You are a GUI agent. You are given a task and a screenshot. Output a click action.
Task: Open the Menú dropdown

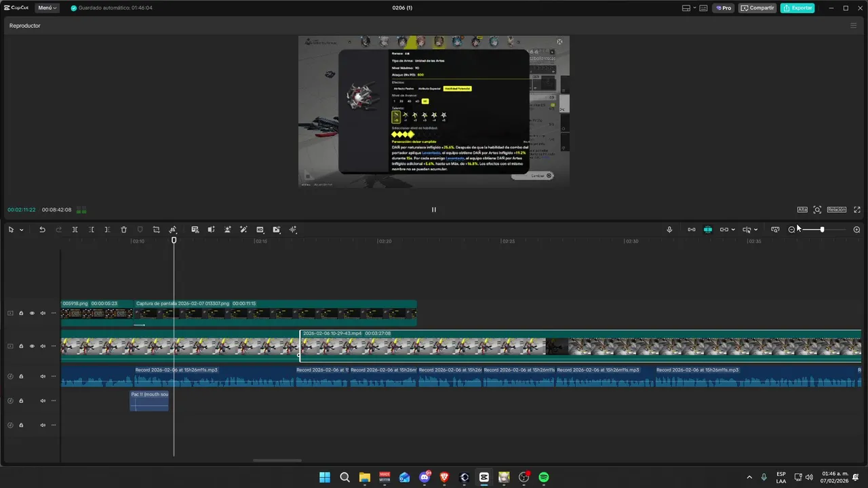click(x=47, y=8)
